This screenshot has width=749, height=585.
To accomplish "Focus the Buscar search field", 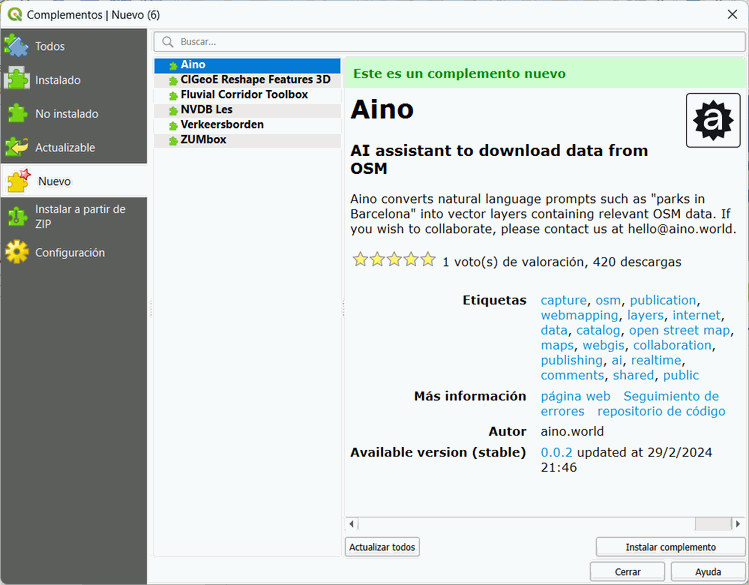I will (449, 42).
